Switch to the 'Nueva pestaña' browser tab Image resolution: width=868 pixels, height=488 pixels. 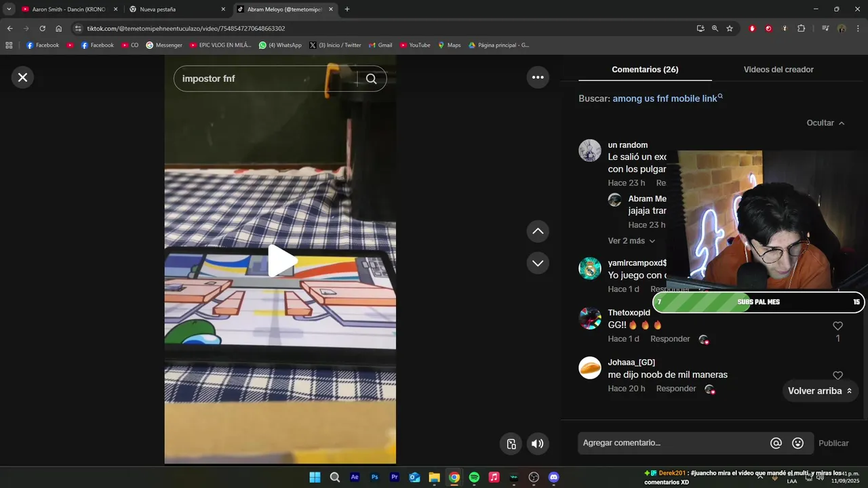[176, 9]
